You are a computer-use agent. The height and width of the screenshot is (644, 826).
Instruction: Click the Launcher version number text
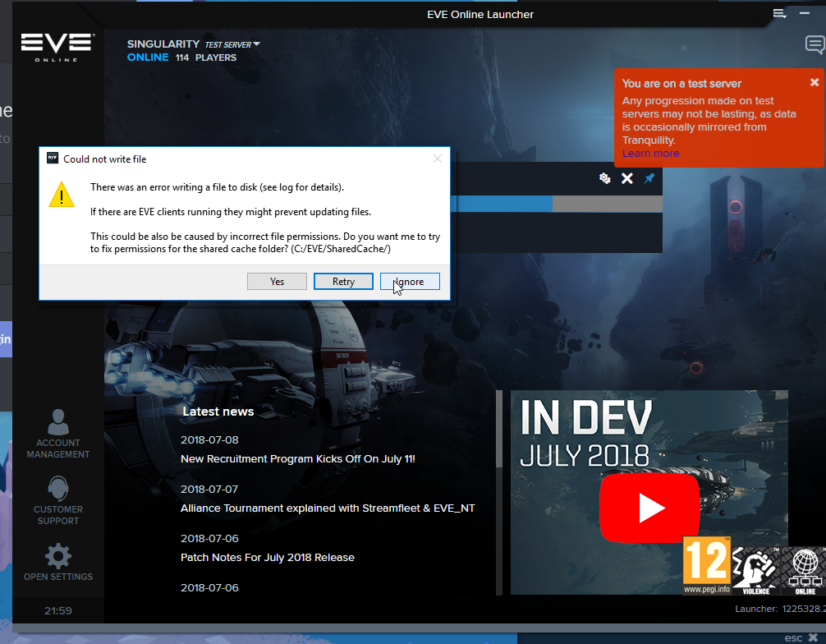(780, 609)
